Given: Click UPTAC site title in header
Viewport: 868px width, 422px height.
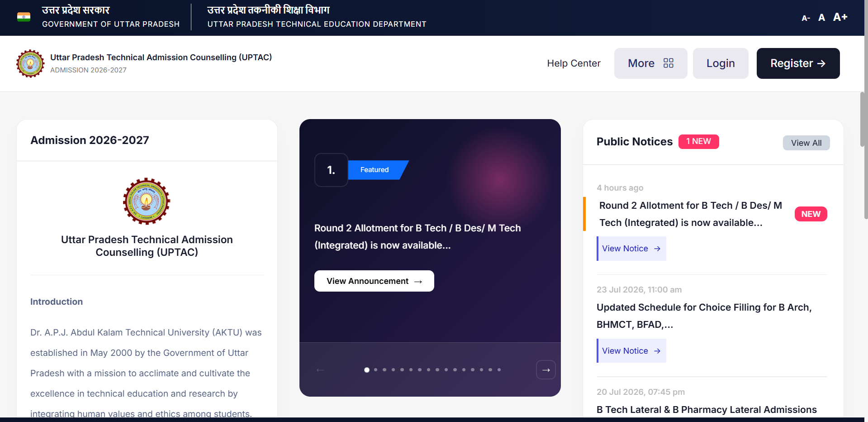Looking at the screenshot, I should 161,58.
